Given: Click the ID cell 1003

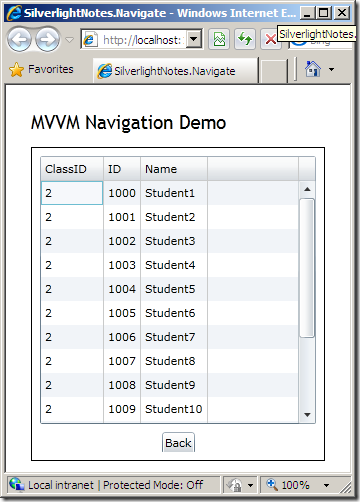Looking at the screenshot, I should tap(122, 265).
